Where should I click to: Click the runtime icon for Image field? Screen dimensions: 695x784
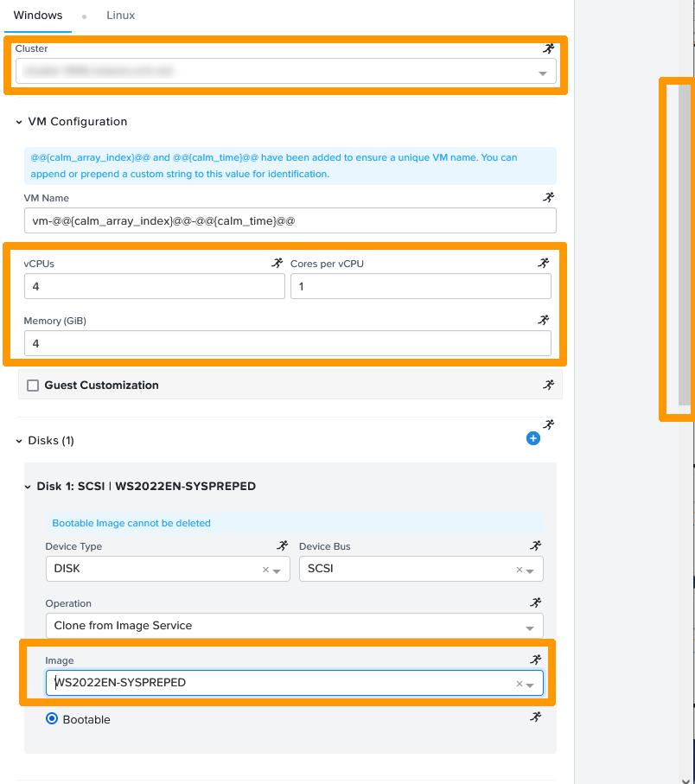point(536,660)
